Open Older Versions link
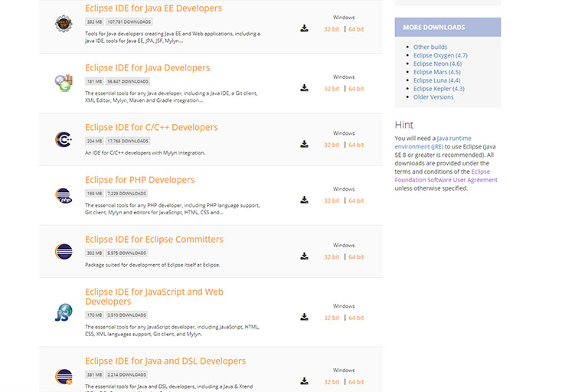588x392 pixels. (x=433, y=96)
